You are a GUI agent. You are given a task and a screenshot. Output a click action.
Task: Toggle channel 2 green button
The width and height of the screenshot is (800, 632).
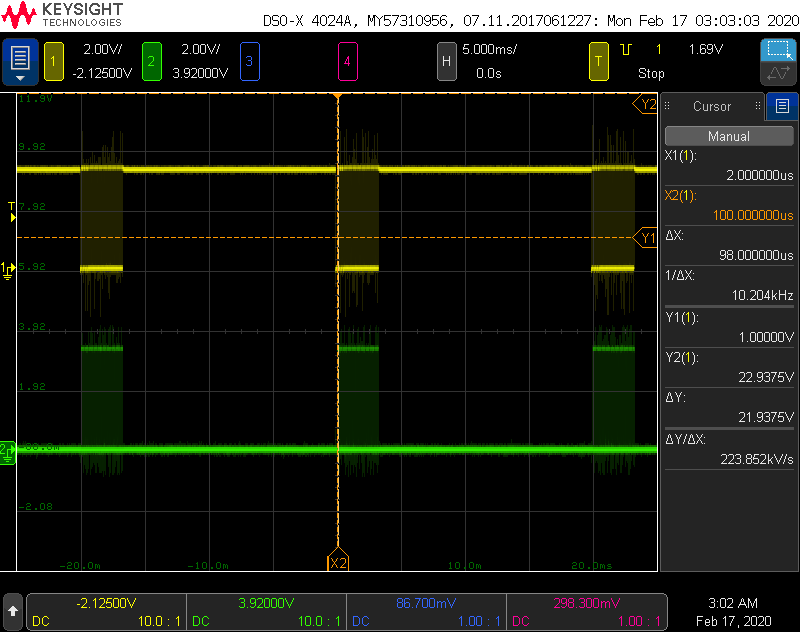[152, 62]
